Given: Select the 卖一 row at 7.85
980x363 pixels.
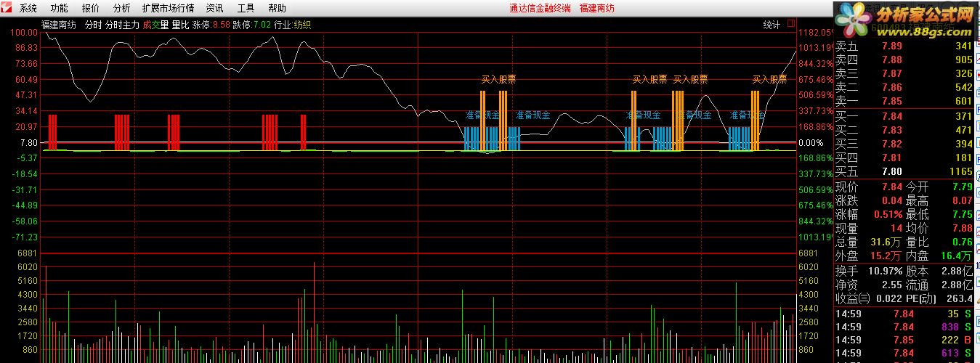Looking at the screenshot, I should point(904,102).
